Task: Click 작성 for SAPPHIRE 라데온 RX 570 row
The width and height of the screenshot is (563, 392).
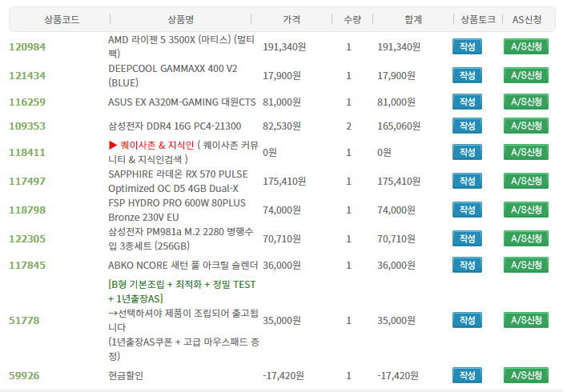Action: click(x=467, y=181)
